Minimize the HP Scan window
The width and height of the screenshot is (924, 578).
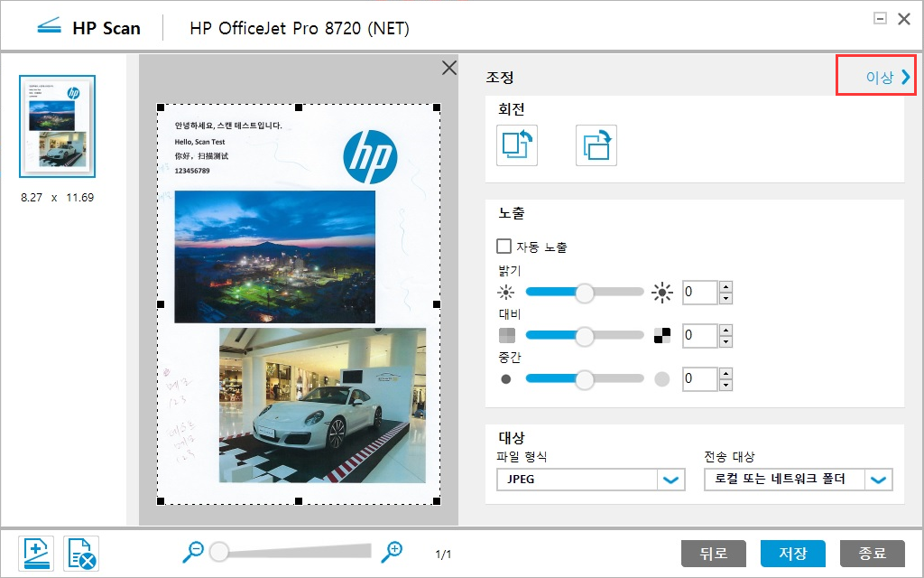880,18
